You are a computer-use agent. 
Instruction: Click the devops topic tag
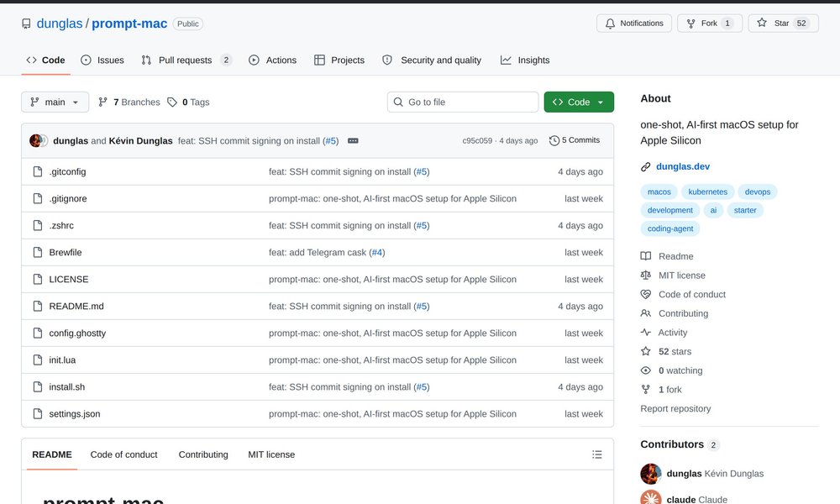click(758, 192)
